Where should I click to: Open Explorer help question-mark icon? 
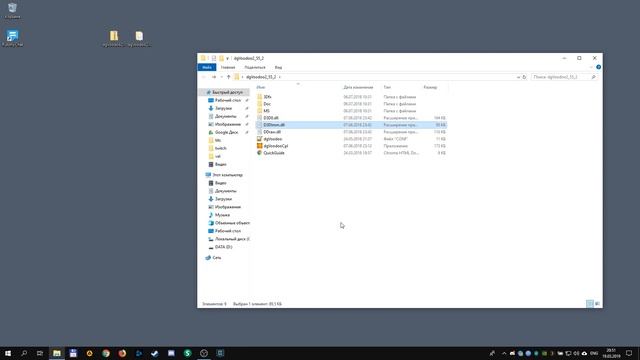[x=598, y=67]
